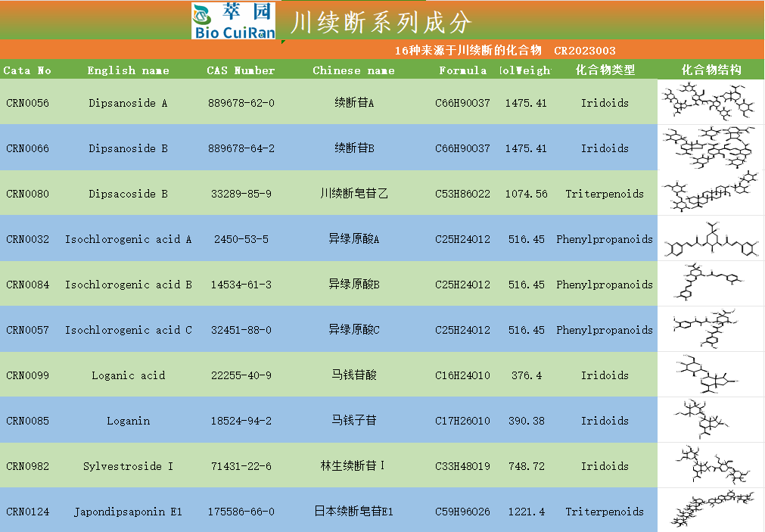Click the Loganin name cell

coord(129,421)
